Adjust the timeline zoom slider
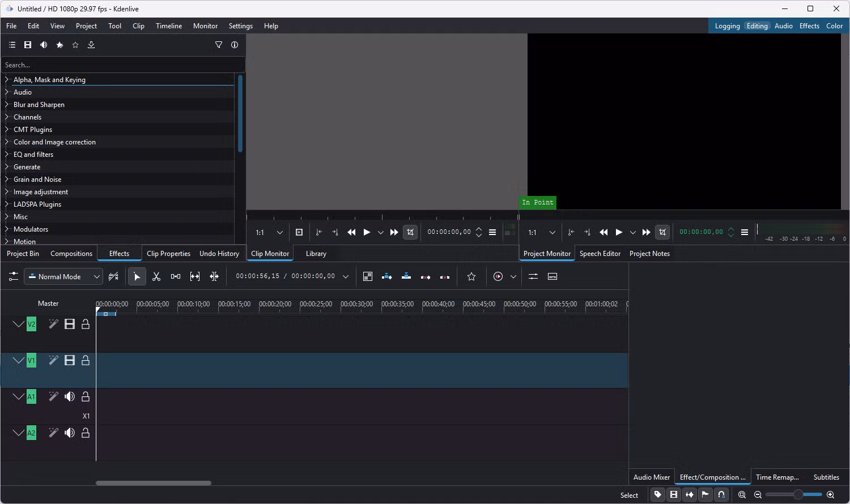 pyautogui.click(x=798, y=494)
